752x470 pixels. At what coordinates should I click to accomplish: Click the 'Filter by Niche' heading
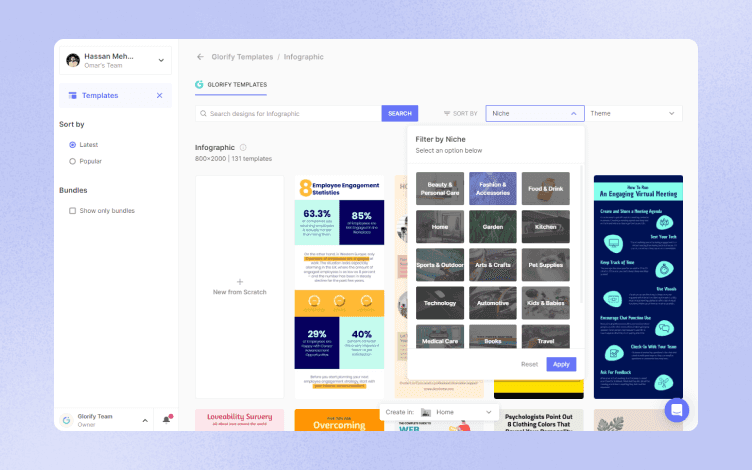(x=440, y=139)
